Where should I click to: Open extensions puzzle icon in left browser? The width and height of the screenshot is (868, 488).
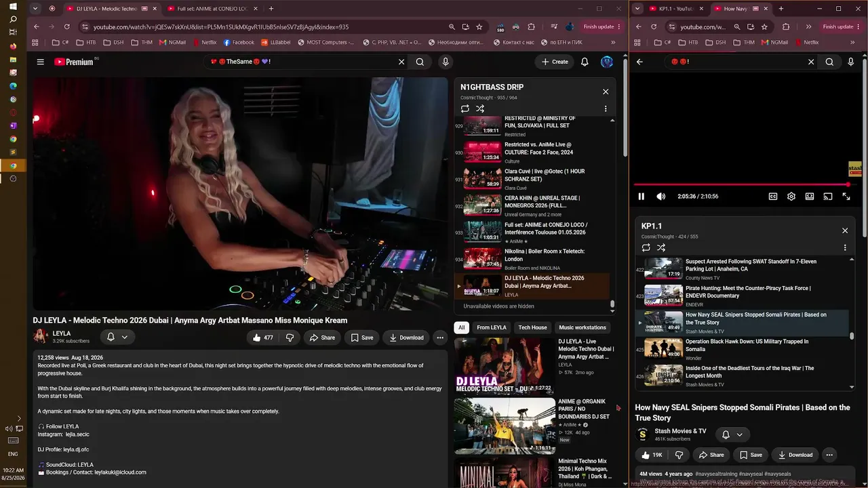pos(531,27)
